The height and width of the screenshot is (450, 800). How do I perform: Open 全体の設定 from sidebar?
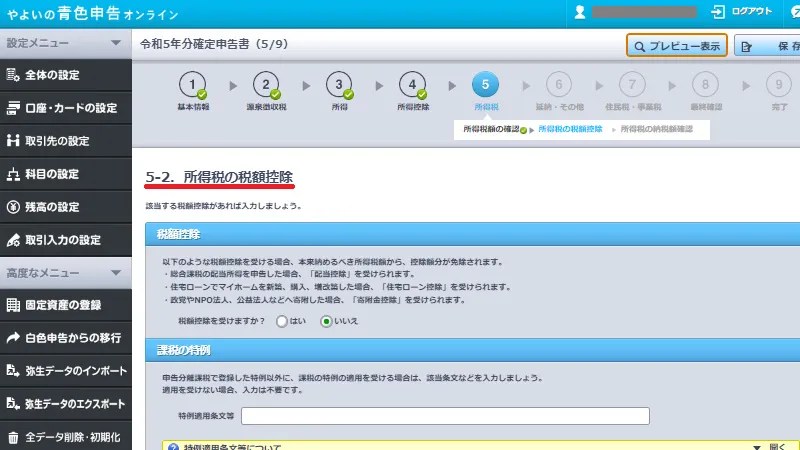coord(66,76)
